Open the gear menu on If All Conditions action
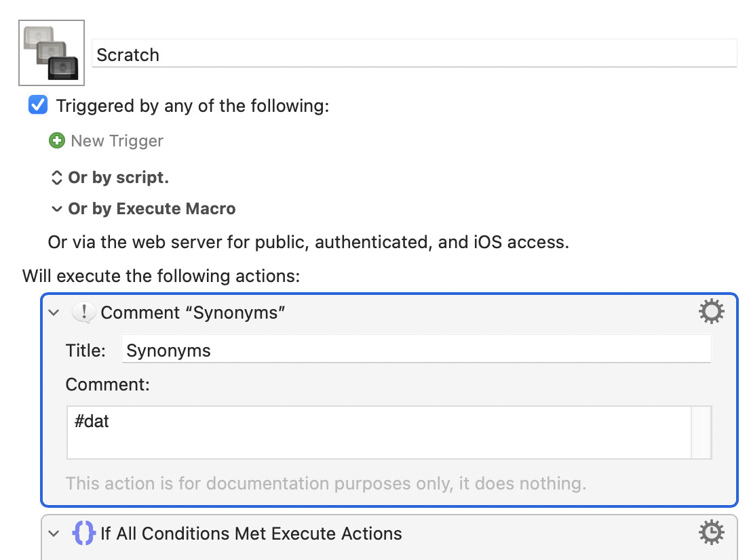 pyautogui.click(x=711, y=533)
